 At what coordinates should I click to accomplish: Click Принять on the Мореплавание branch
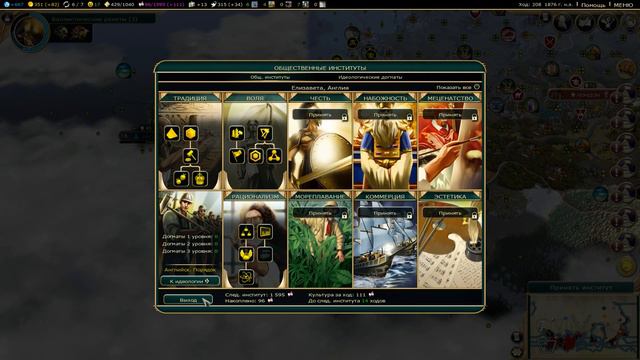[320, 213]
